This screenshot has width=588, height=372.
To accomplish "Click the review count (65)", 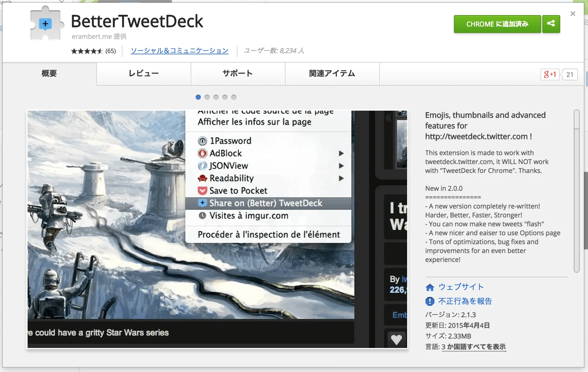I will [111, 51].
